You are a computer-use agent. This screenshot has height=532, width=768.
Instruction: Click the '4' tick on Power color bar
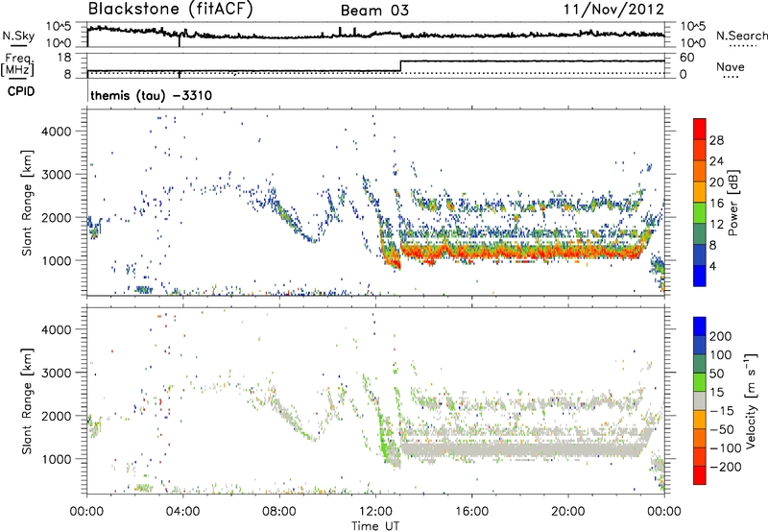click(x=712, y=266)
